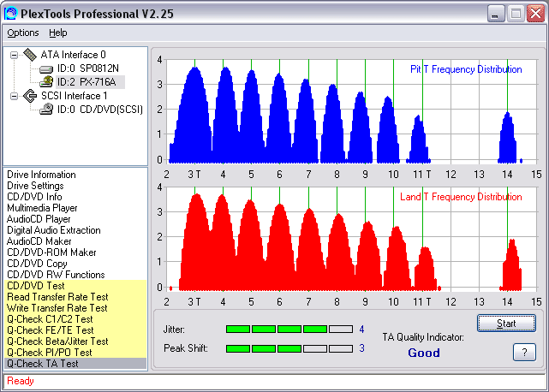This screenshot has height=392, width=549.
Task: Open CD/DVD-ROM Maker
Action: 51,252
